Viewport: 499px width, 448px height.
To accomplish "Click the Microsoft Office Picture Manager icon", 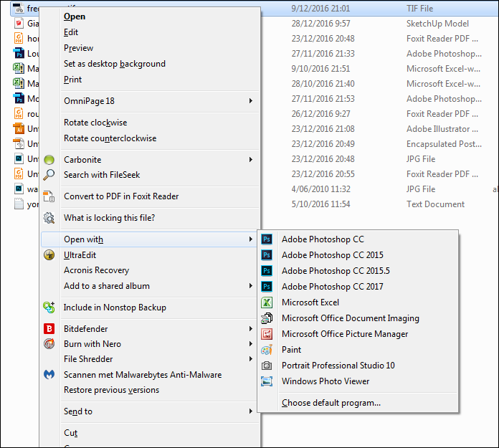I will click(267, 334).
